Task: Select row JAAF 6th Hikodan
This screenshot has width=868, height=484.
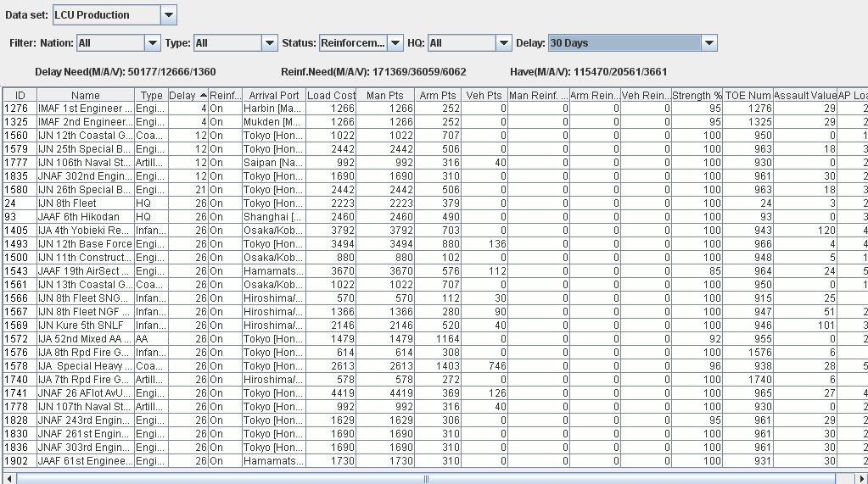Action: [434, 217]
